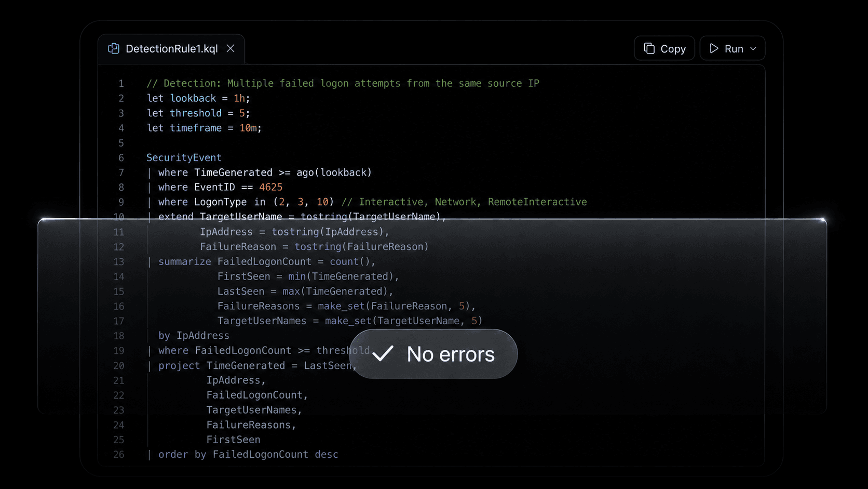This screenshot has height=489, width=868.
Task: Click line number 26 in the gutter
Action: (x=119, y=454)
